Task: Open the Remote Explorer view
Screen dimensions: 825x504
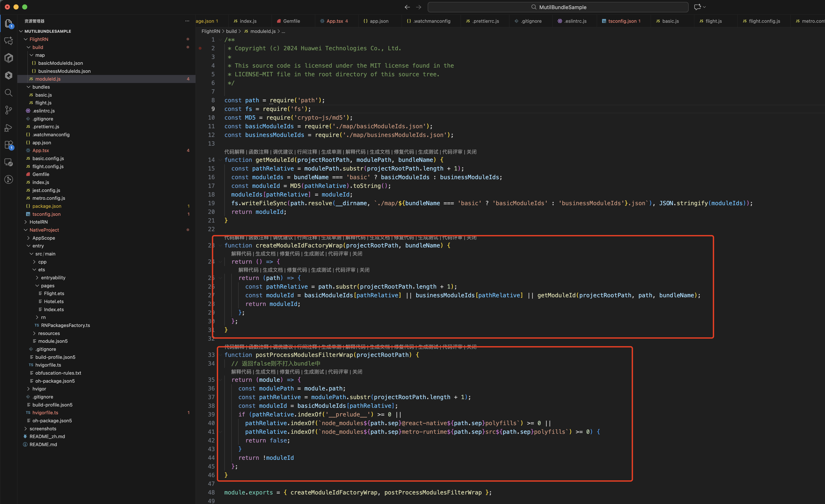Action: click(x=9, y=162)
